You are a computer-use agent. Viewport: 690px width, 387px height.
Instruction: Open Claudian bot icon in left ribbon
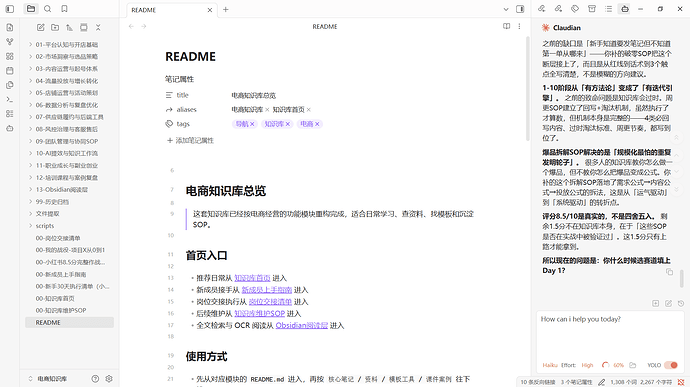pyautogui.click(x=10, y=129)
